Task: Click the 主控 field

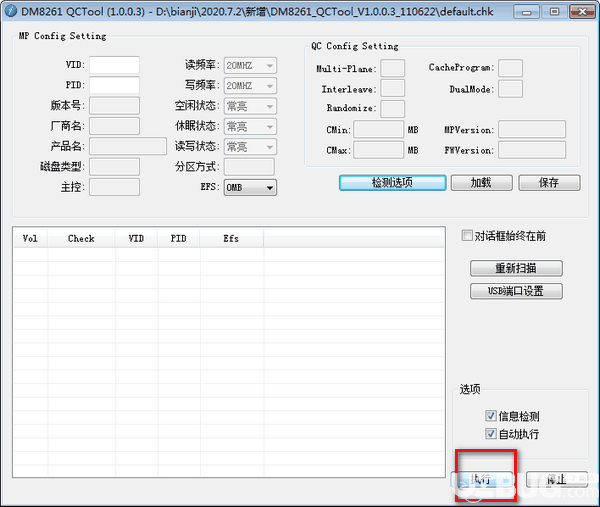Action: coord(114,187)
